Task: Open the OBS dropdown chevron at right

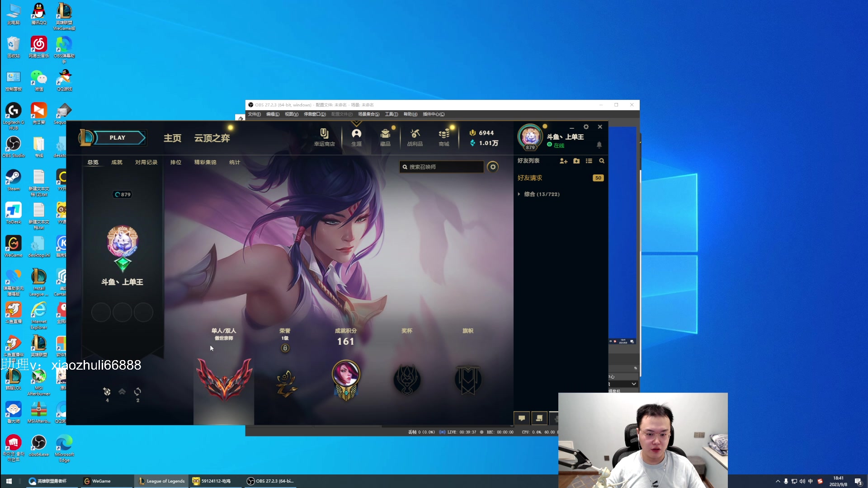Action: [634, 384]
